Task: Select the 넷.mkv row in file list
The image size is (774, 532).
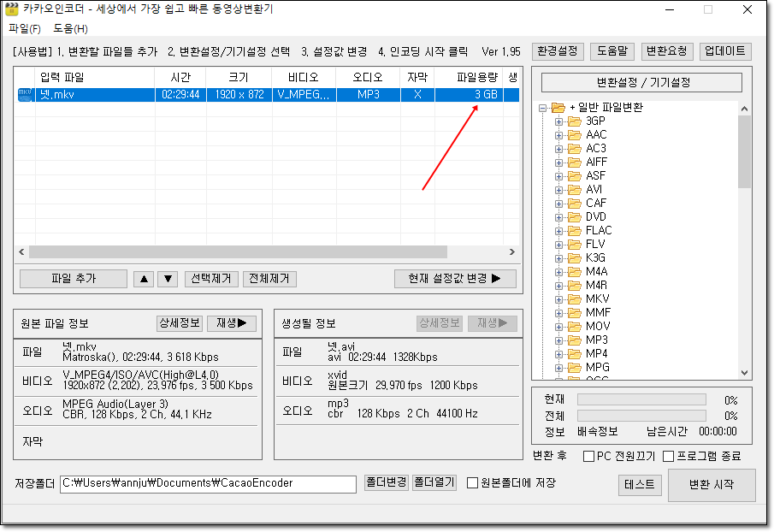Action: coord(268,95)
